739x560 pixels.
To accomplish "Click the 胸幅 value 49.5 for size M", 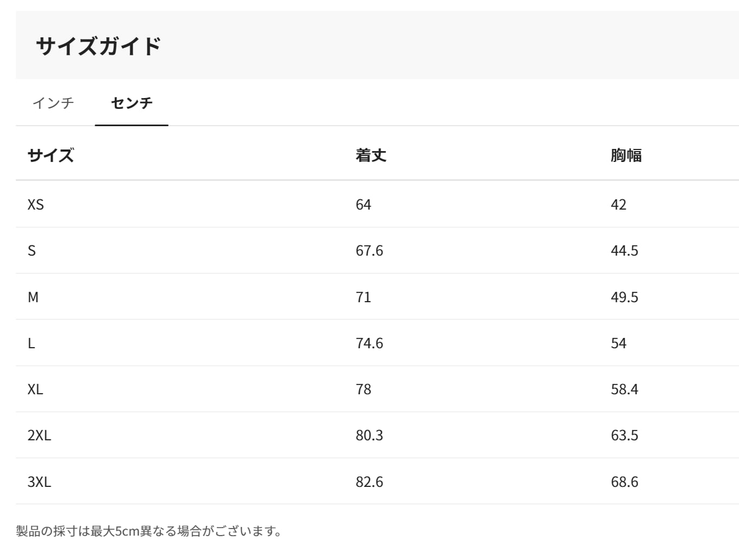I will tap(624, 297).
